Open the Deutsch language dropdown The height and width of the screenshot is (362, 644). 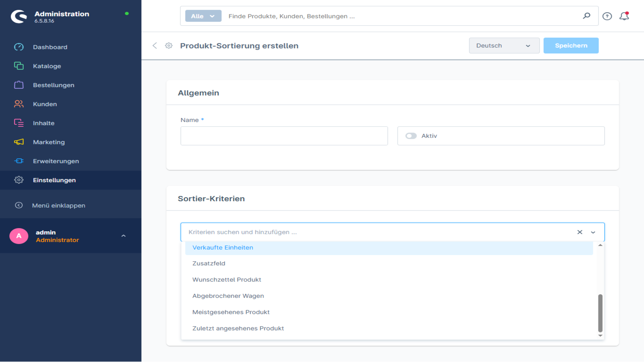[x=504, y=46]
